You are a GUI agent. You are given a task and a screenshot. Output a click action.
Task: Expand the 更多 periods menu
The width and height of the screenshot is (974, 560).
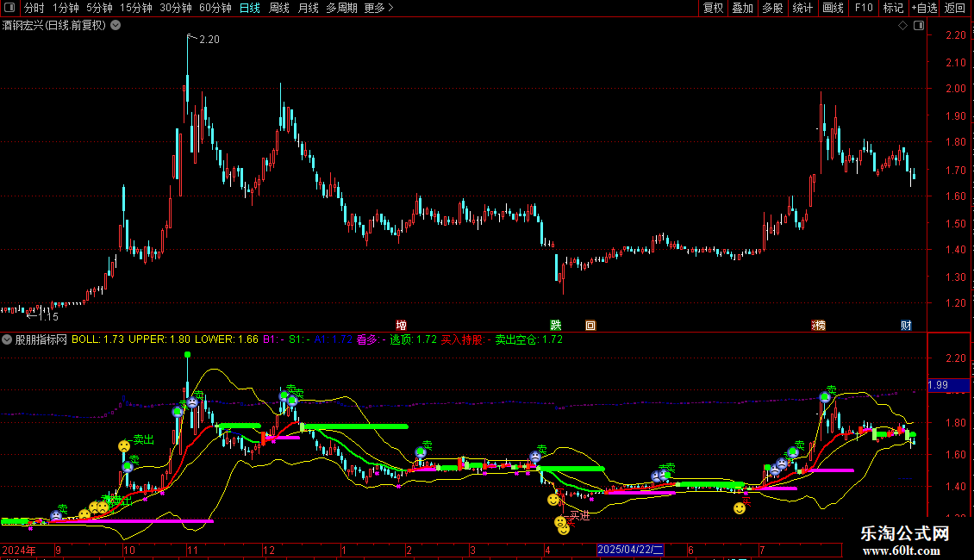click(x=379, y=8)
